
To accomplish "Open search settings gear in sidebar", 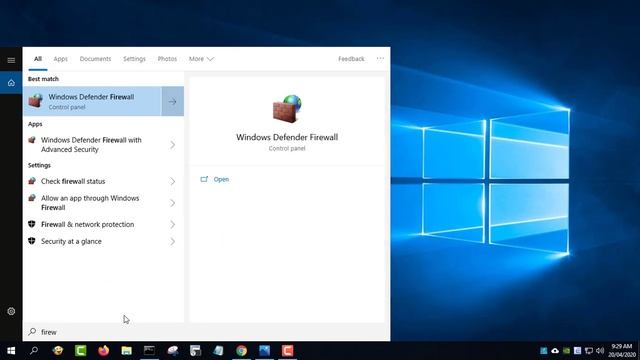I will click(x=11, y=311).
